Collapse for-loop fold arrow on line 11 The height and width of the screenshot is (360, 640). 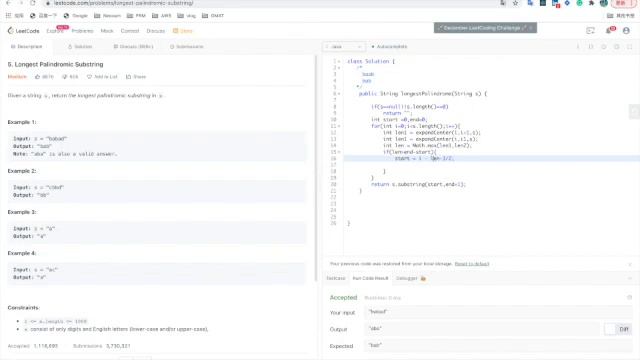tap(339, 126)
